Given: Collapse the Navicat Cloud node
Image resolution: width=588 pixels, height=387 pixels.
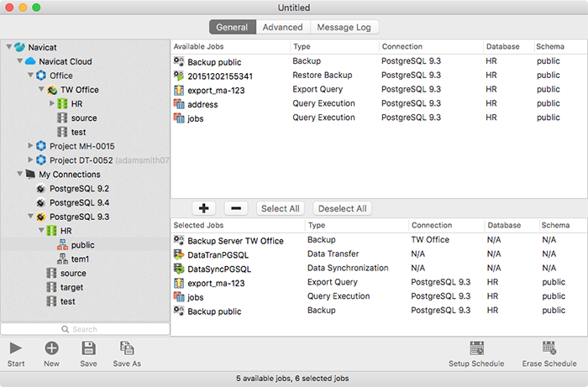Looking at the screenshot, I should (20, 60).
